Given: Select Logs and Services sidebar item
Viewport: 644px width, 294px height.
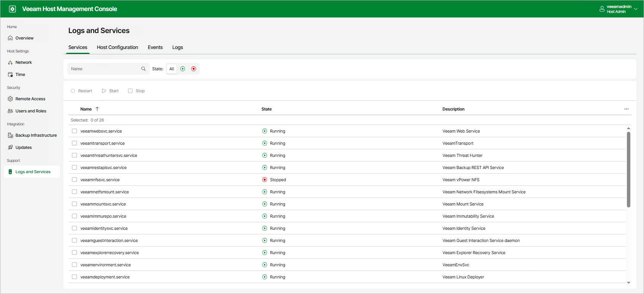Looking at the screenshot, I should tap(32, 172).
